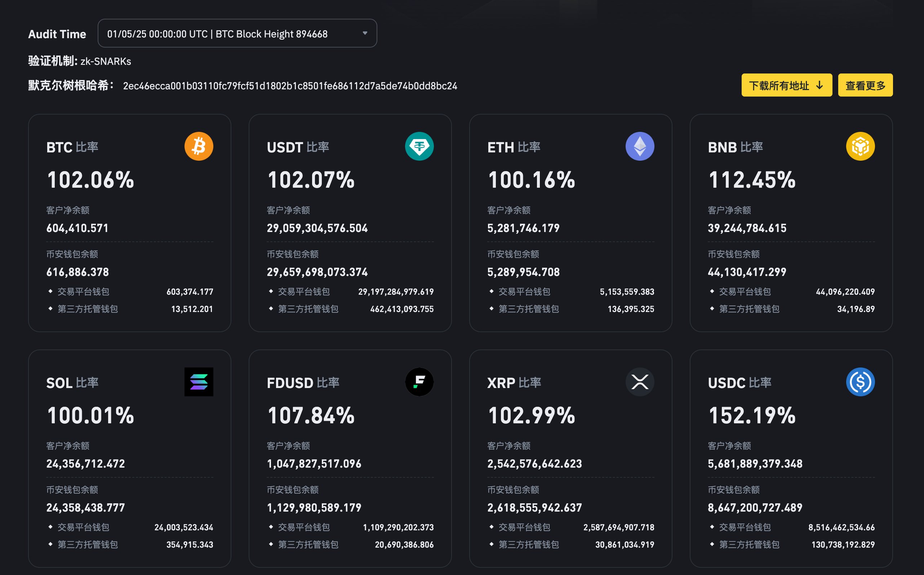Viewport: 924px width, 575px height.
Task: Click the FDUSD 币安钱包余额 amount
Action: click(x=314, y=508)
